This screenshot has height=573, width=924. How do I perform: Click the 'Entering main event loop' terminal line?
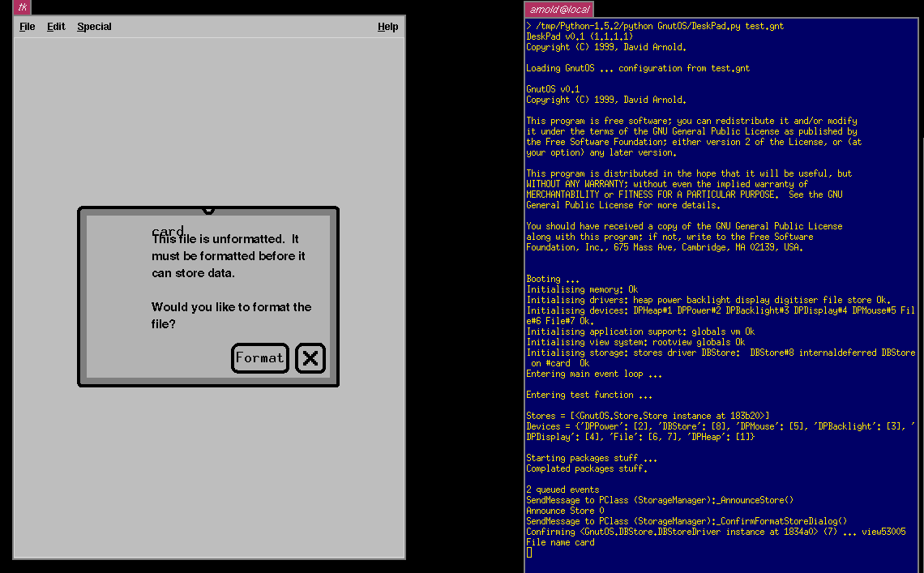pyautogui.click(x=594, y=374)
